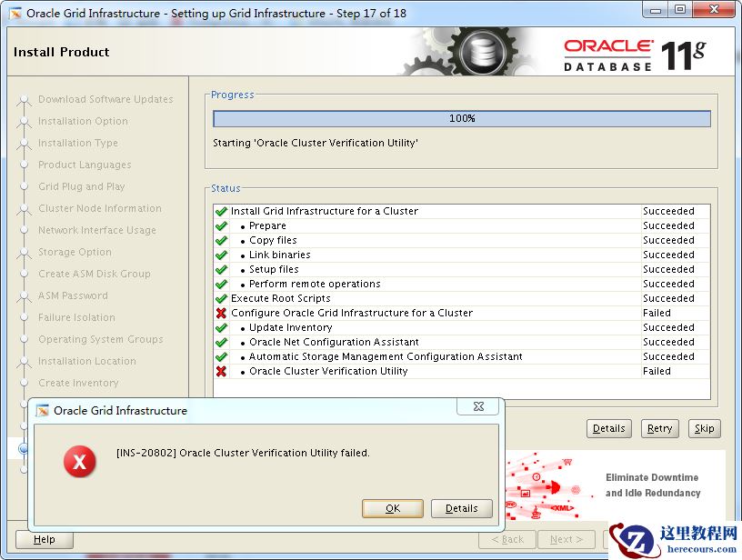Click the green check beside Oracle Net Configuration Assistant

pyautogui.click(x=221, y=343)
